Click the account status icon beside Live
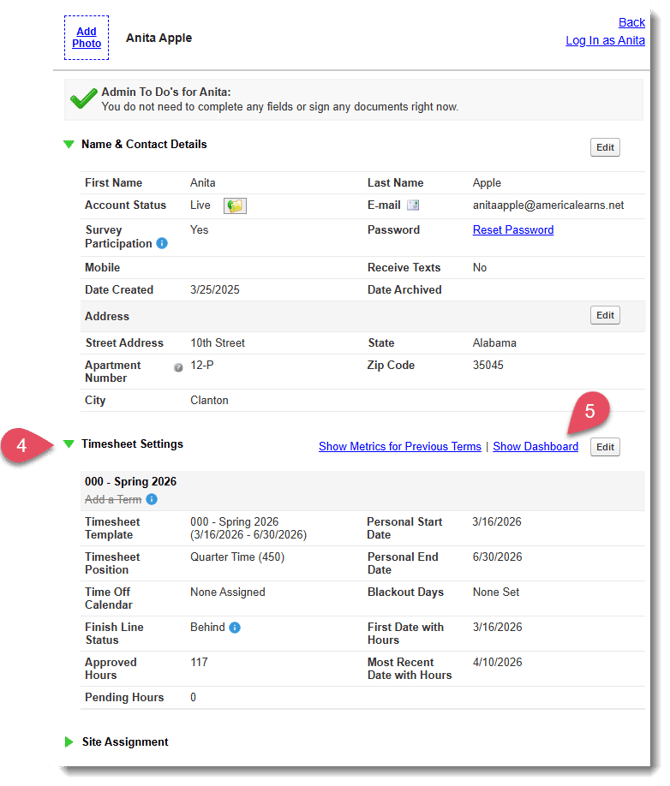Viewport: 670px width, 786px height. [x=234, y=206]
